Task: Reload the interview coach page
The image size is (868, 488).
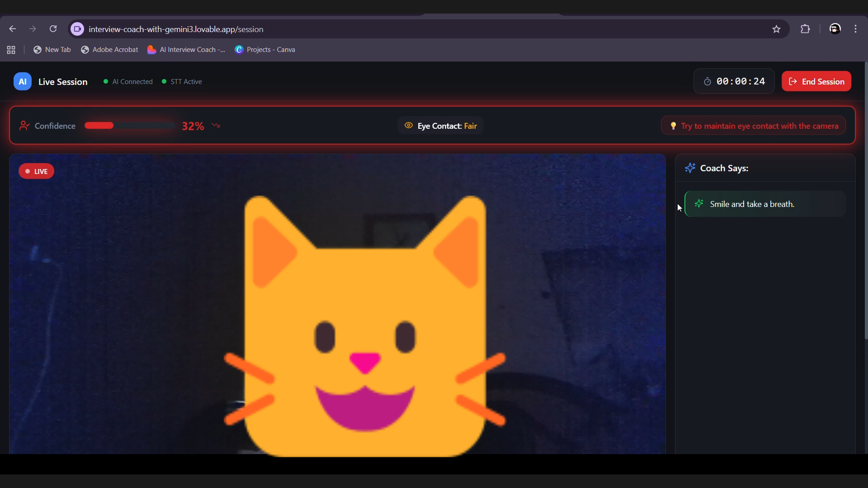Action: tap(53, 29)
